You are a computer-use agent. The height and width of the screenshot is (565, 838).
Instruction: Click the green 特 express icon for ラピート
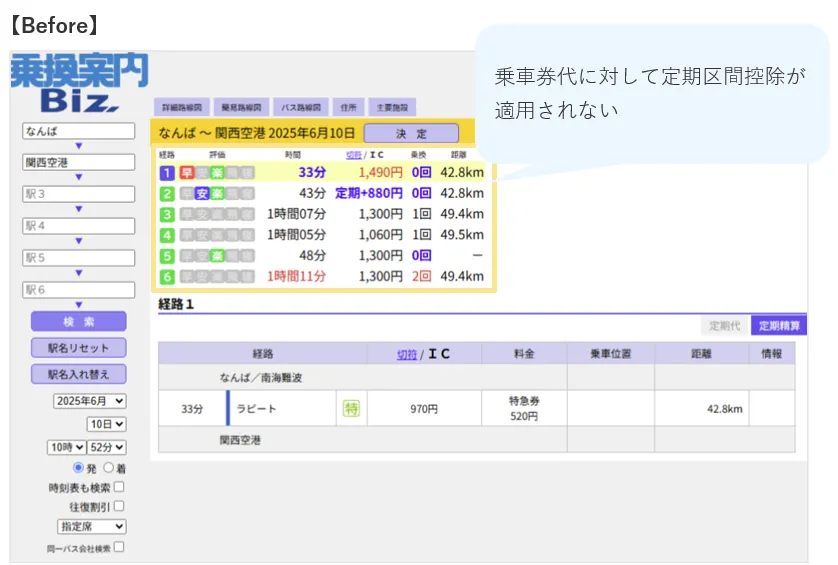coord(351,408)
